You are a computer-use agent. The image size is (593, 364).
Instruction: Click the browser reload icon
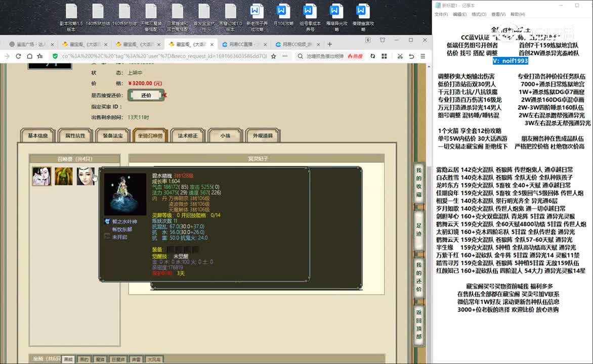(18, 56)
